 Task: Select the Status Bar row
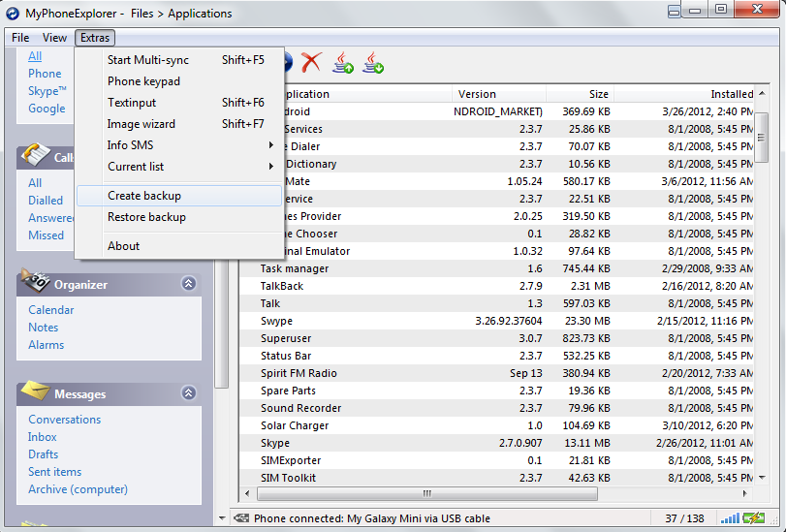pos(496,356)
